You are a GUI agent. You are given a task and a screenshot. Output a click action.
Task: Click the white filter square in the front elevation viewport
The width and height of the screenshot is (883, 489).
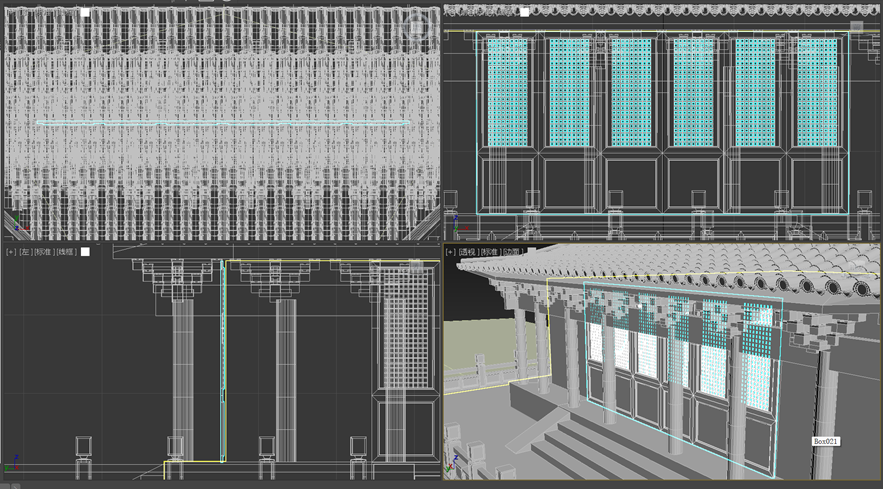(x=525, y=12)
